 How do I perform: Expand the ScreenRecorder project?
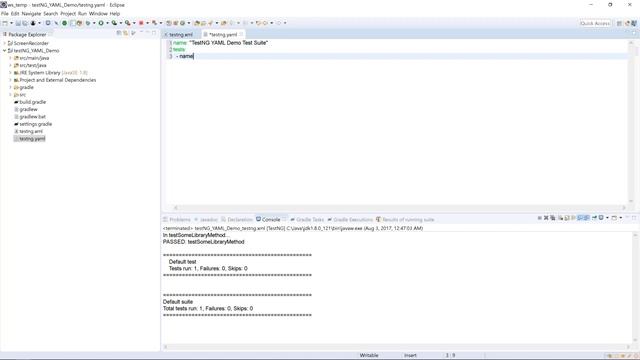pyautogui.click(x=4, y=43)
